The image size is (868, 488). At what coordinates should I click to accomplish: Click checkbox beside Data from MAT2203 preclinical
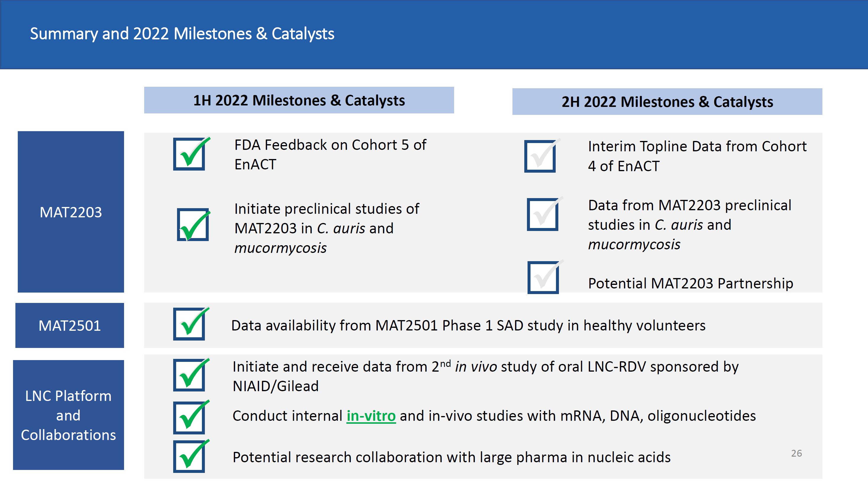point(542,214)
